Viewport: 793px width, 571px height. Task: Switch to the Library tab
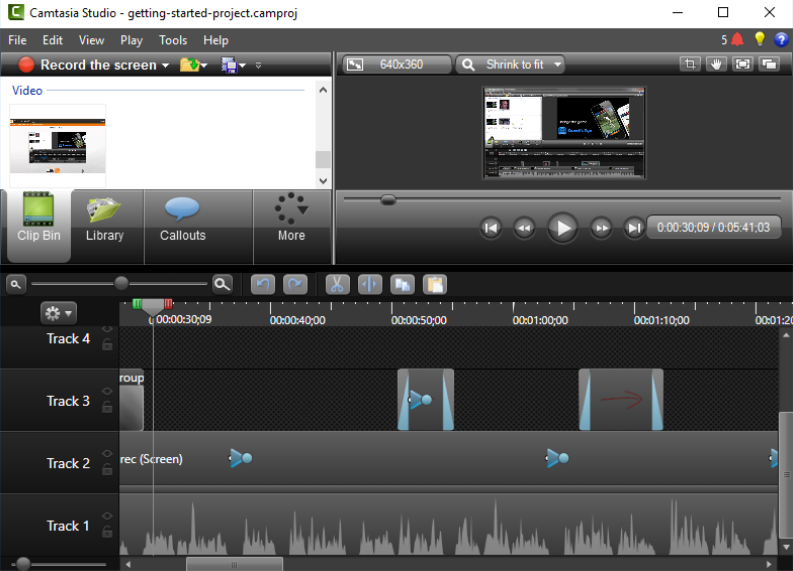point(105,225)
